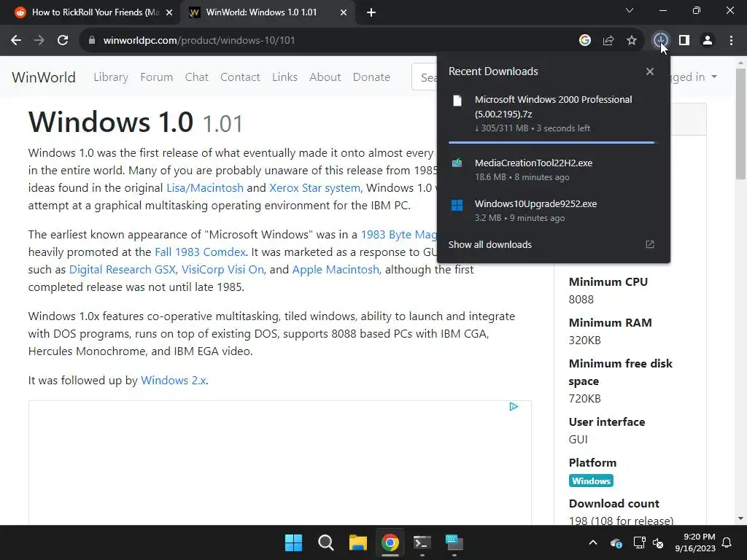Open the taskbar clock showing 9:20 PM
Image resolution: width=747 pixels, height=560 pixels.
[x=695, y=542]
